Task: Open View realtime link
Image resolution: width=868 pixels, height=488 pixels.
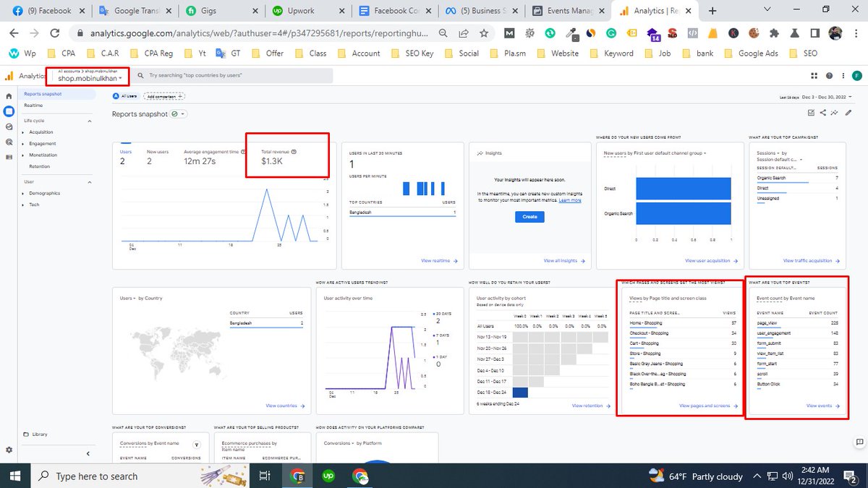Action: click(x=438, y=260)
